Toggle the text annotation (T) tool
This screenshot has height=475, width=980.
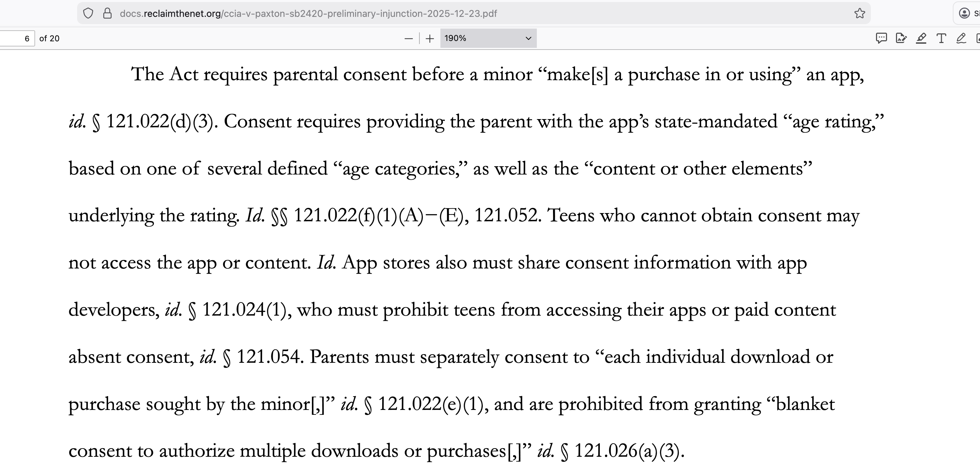click(x=941, y=38)
